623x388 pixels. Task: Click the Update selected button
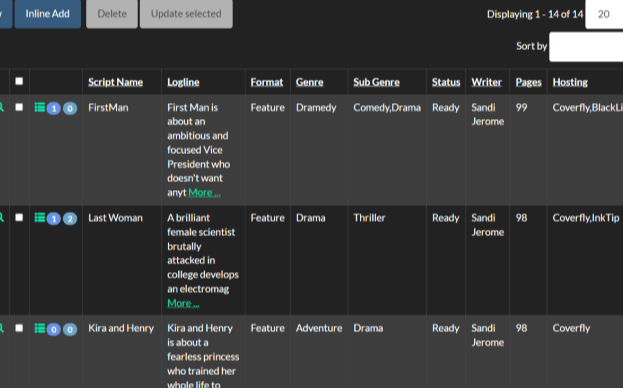(x=186, y=14)
